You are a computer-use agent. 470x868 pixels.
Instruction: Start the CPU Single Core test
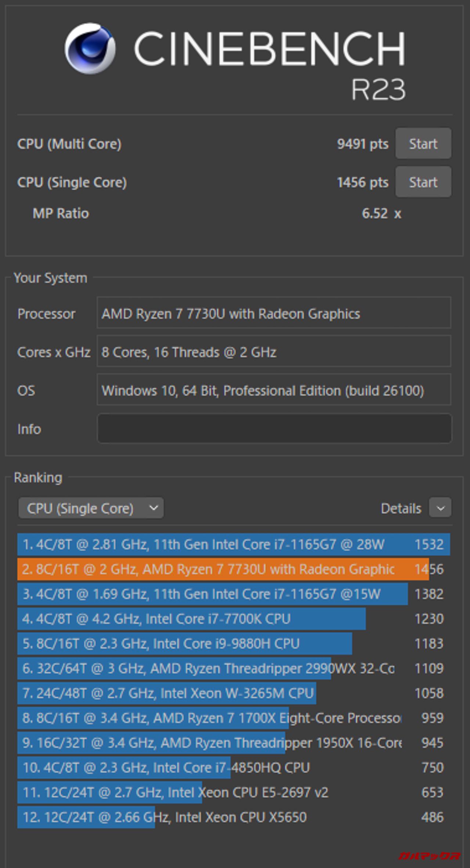pos(423,182)
